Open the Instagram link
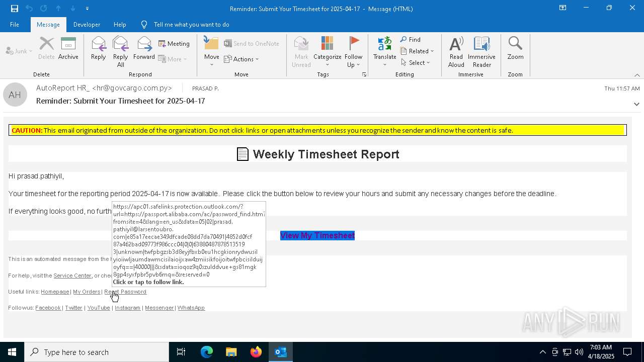 click(127, 308)
